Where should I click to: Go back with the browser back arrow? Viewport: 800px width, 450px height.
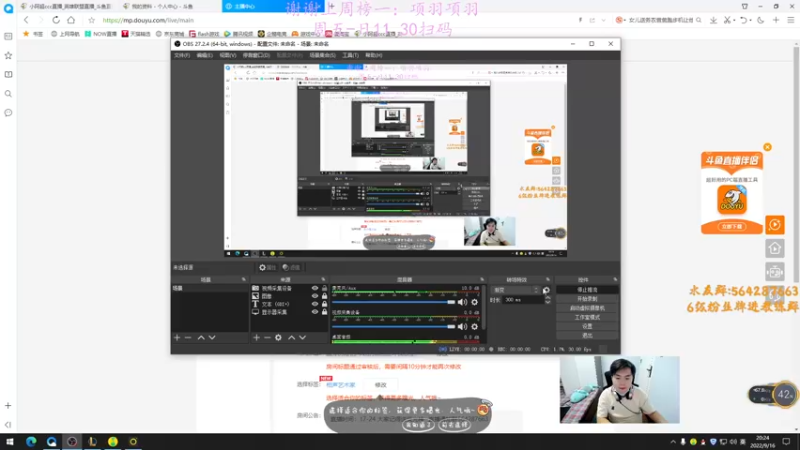coord(26,20)
